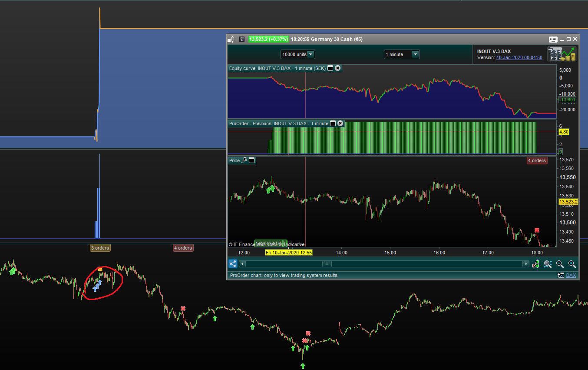Screen dimensions: 588x370
Task: Click the orange X marker in background chart
Action: pos(100,269)
